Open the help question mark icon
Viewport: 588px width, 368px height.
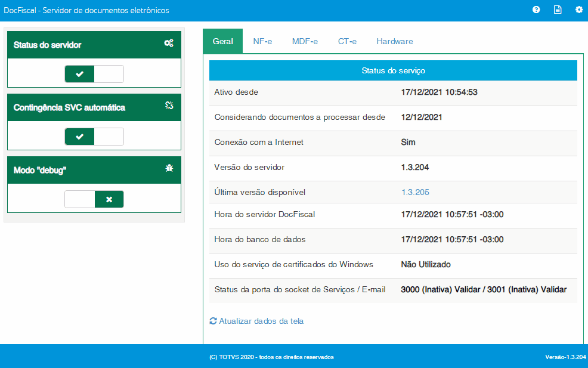[536, 10]
